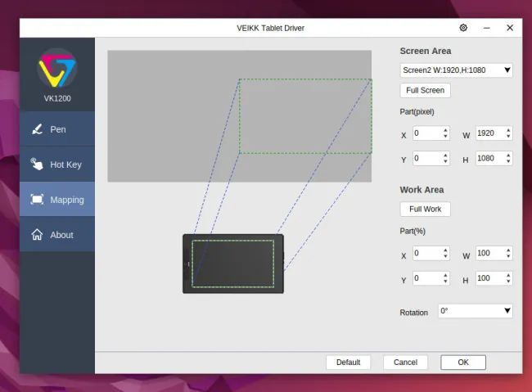Decrease Screen Area H value
Screen dimensions: 532x392
pyautogui.click(x=508, y=161)
